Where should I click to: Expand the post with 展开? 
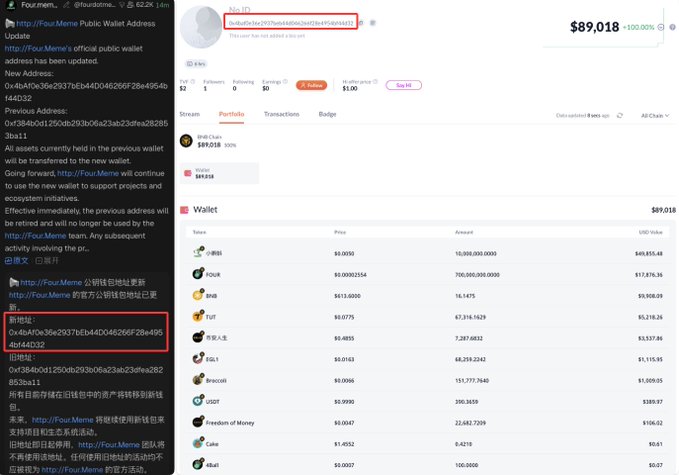[x=47, y=261]
